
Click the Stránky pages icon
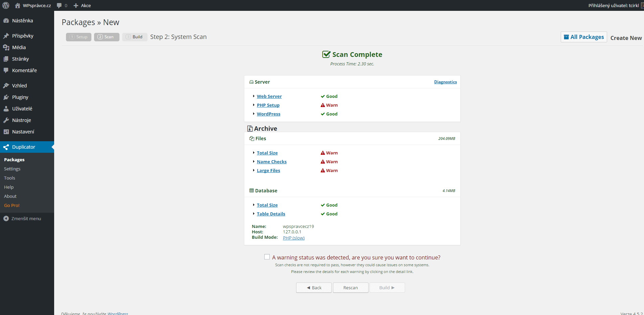point(6,59)
